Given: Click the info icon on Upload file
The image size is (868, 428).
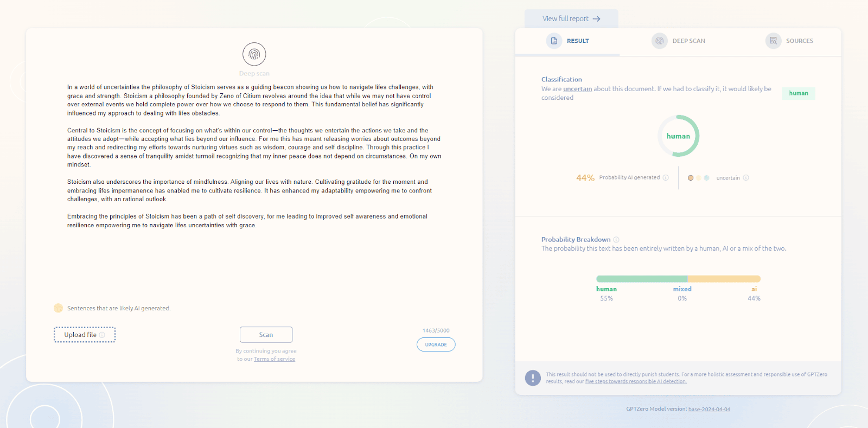Looking at the screenshot, I should pyautogui.click(x=102, y=335).
